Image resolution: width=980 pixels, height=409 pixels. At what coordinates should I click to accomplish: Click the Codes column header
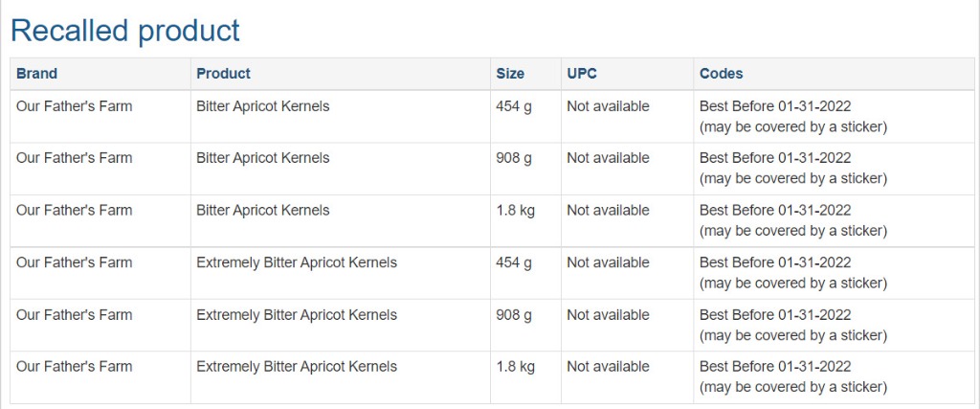[x=721, y=74]
